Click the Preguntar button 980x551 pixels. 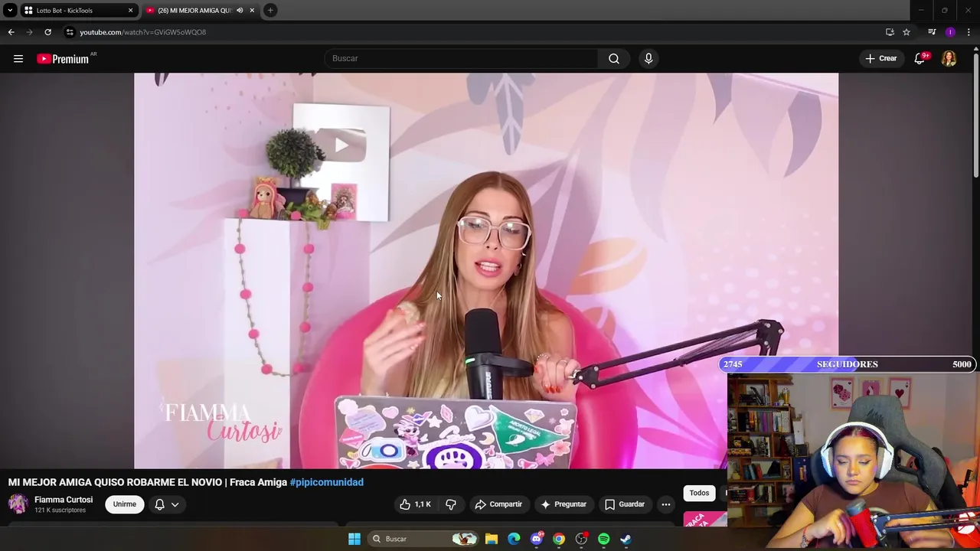(563, 504)
